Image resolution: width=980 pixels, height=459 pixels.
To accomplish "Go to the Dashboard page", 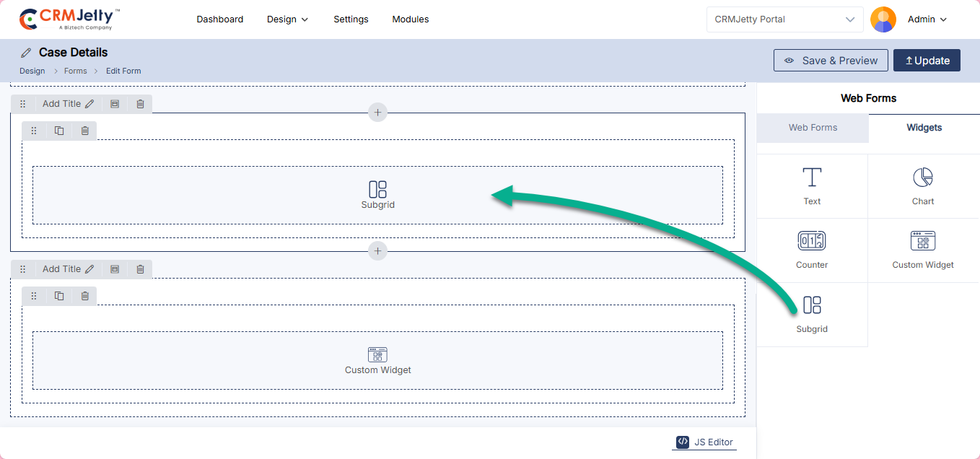I will (219, 19).
